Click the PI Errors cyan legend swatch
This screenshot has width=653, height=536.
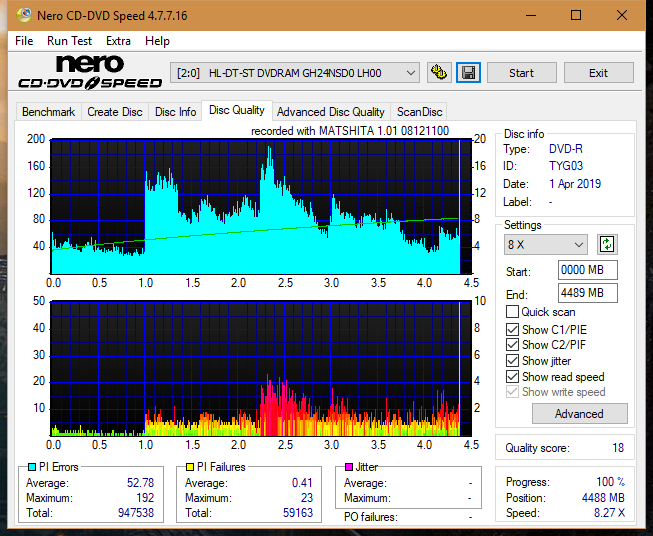[x=32, y=467]
